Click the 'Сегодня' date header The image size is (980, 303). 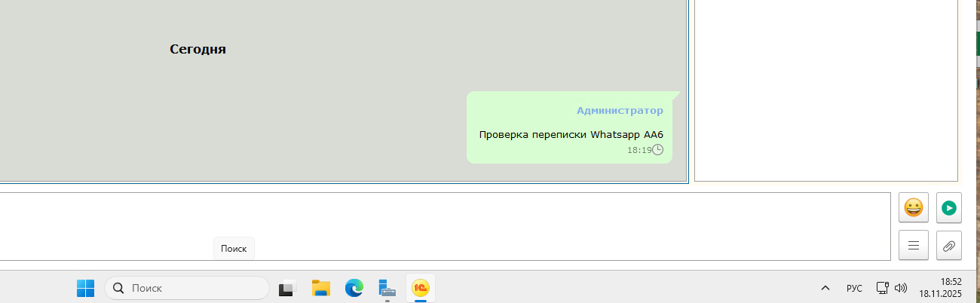coord(198,50)
